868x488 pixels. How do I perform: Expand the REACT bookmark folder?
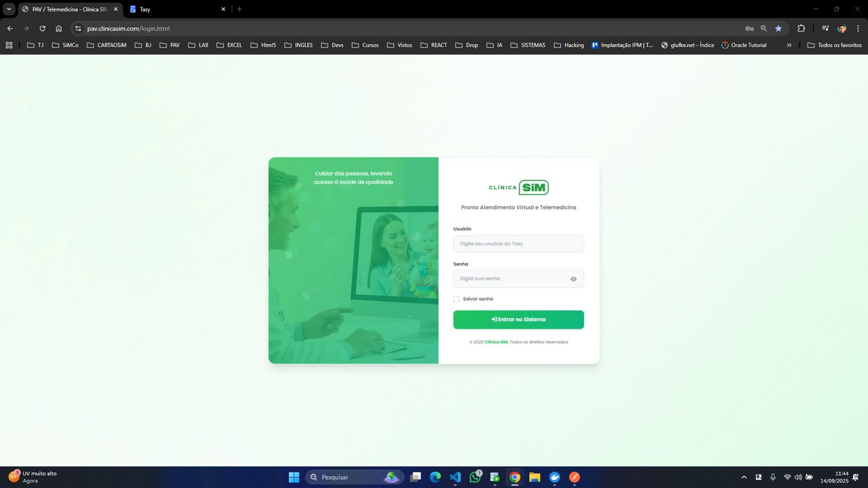(433, 45)
